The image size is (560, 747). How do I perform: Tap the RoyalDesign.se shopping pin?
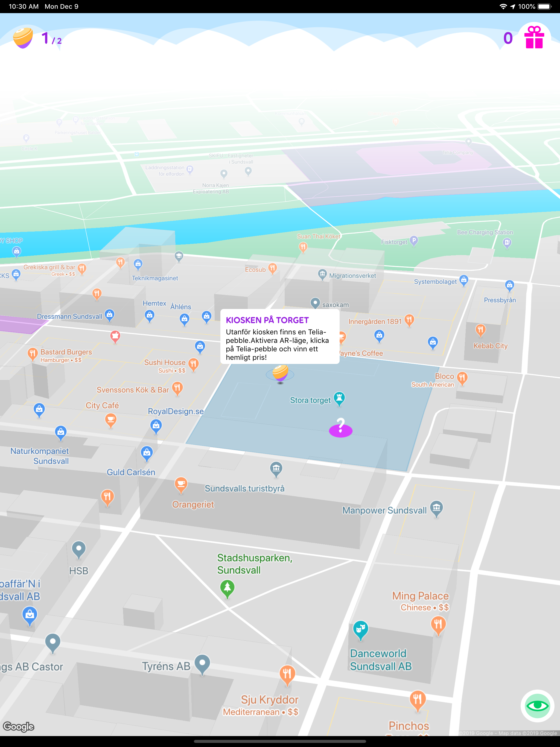pos(156,427)
